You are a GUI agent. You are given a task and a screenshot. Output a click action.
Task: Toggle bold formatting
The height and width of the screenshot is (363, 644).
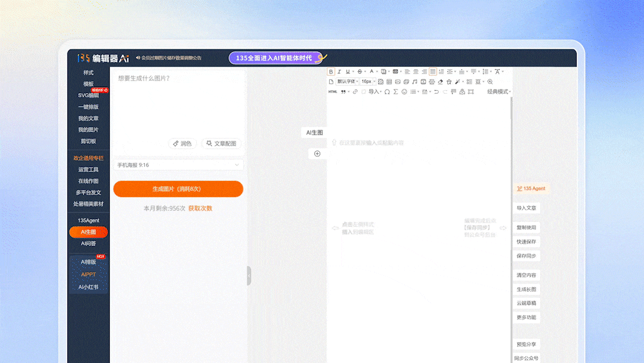[330, 72]
